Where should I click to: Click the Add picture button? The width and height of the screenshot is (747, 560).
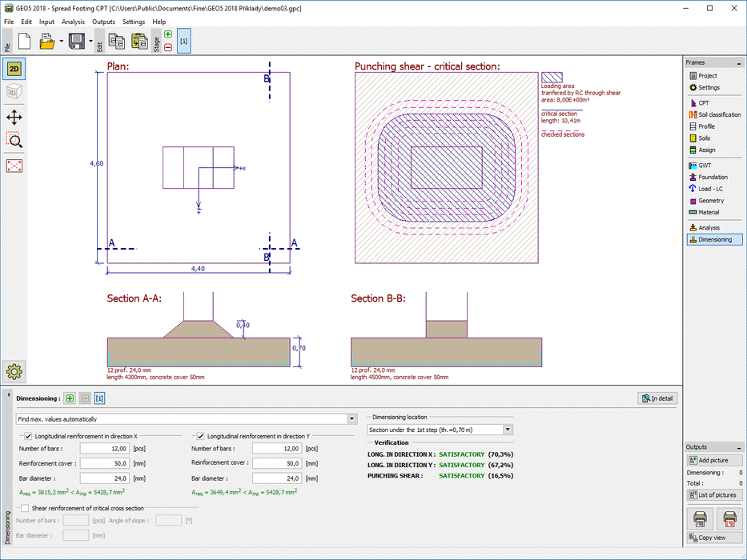pos(713,460)
